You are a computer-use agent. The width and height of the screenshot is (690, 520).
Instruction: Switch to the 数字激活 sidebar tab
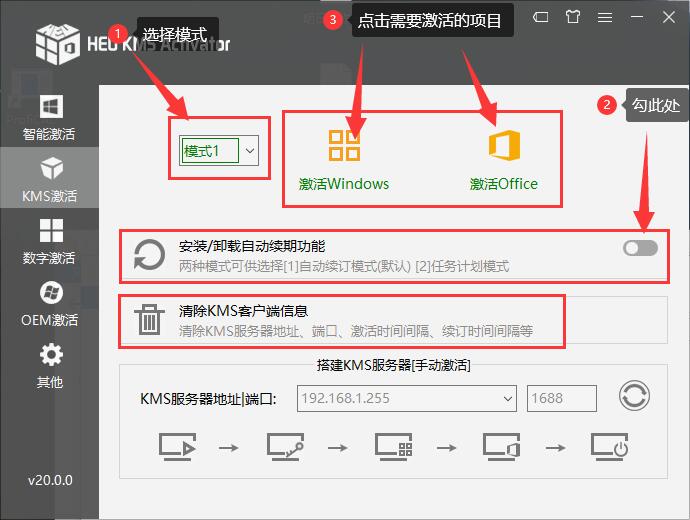(49, 241)
